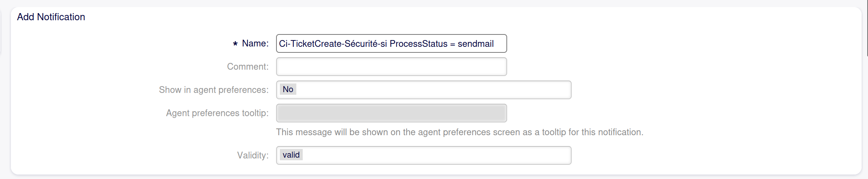Place cursor on "ProcessStatus" in Name field
Screen dimensions: 868x179
418,44
